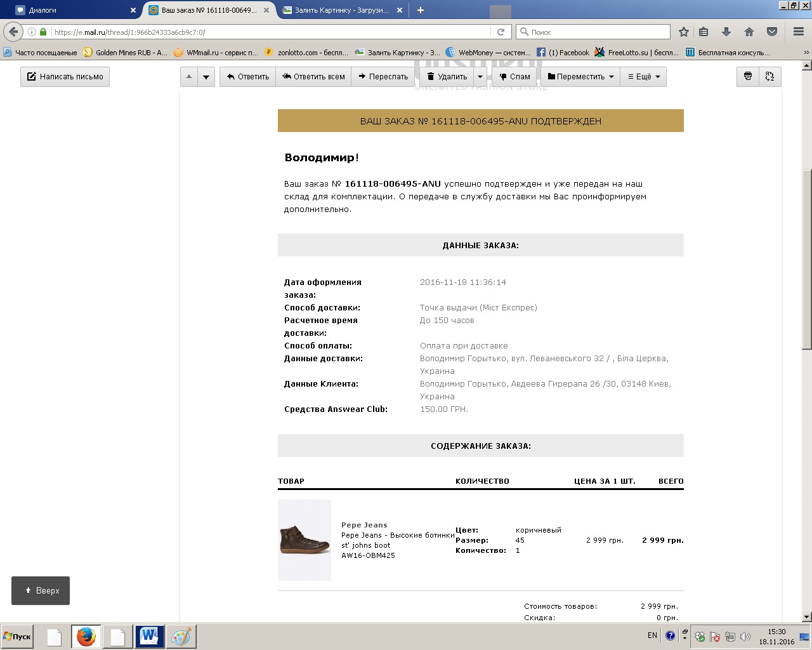Click Ответить всем button
Image resolution: width=812 pixels, height=650 pixels.
313,77
